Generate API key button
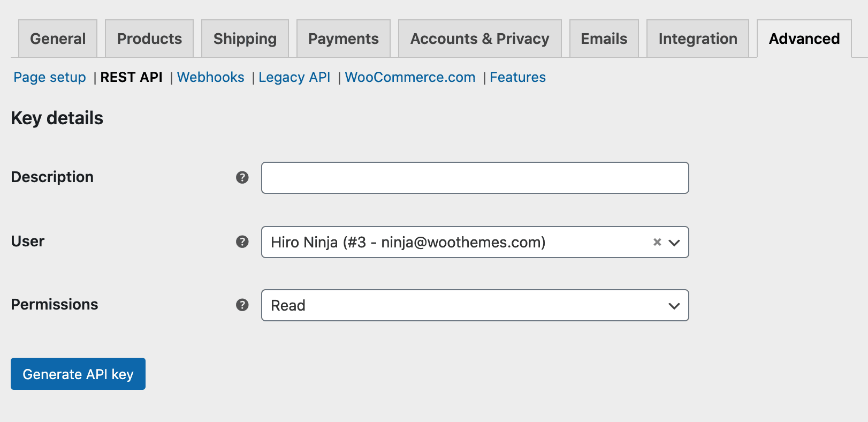The image size is (868, 422). (78, 374)
